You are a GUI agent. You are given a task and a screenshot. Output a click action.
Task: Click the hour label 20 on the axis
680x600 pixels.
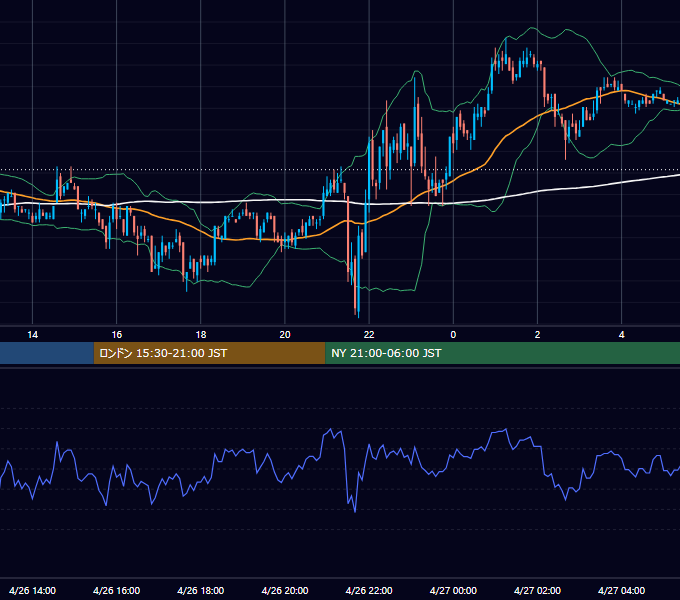pyautogui.click(x=285, y=335)
